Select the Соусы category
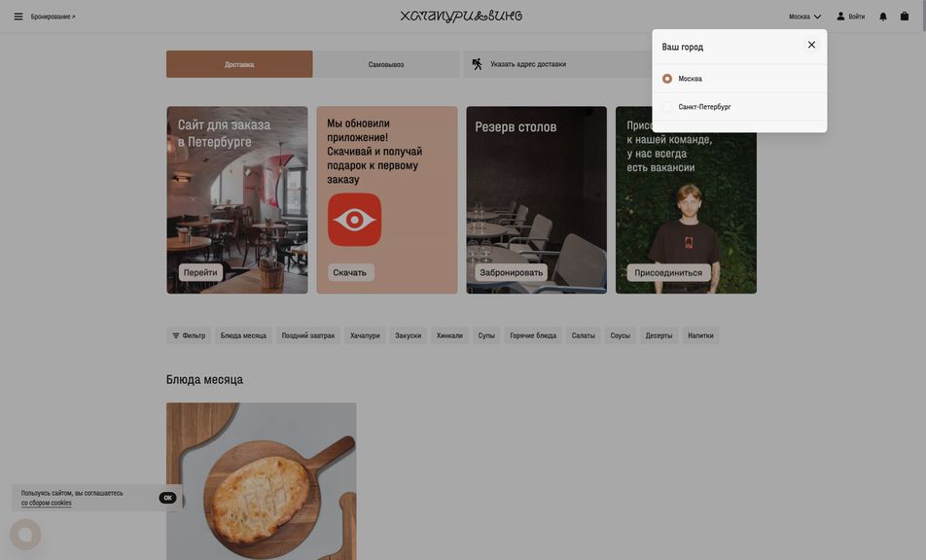The height and width of the screenshot is (560, 926). [621, 335]
